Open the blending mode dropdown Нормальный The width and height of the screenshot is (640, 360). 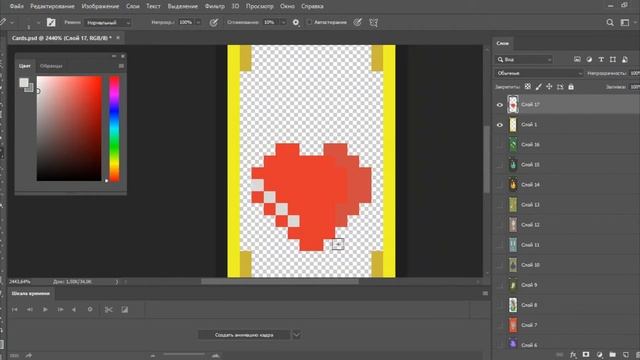pyautogui.click(x=108, y=22)
